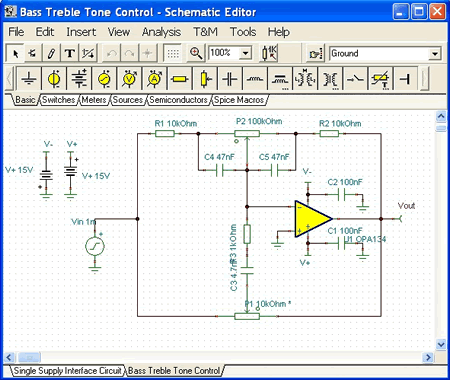Insert a capacitor component
Image resolution: width=450 pixels, height=380 pixels.
tap(230, 79)
